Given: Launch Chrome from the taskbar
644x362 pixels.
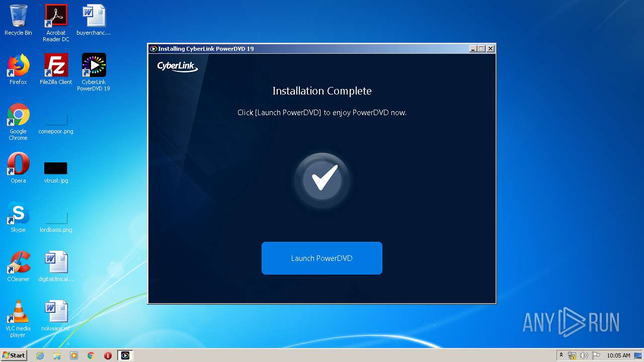Looking at the screenshot, I should pyautogui.click(x=91, y=355).
